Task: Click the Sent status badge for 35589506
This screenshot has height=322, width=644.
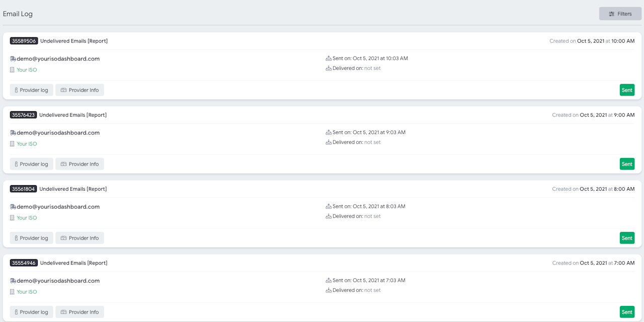Action: pos(627,90)
